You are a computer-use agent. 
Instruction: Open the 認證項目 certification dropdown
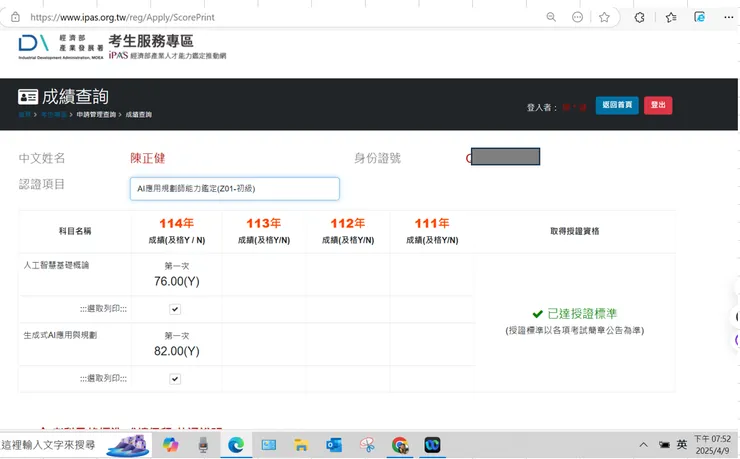tap(235, 189)
